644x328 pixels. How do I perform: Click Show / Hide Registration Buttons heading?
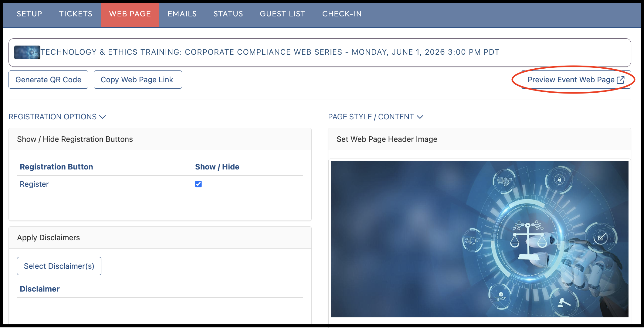tap(75, 139)
